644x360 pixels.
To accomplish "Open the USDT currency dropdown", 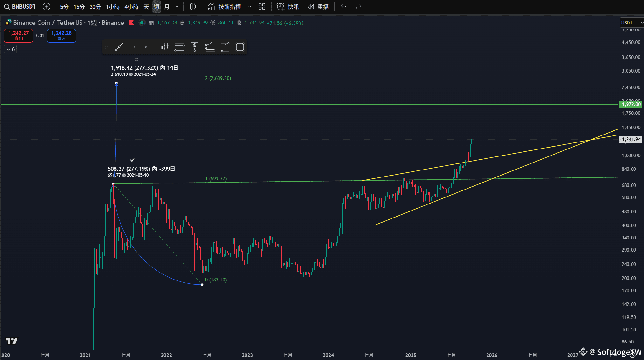I will [x=632, y=23].
